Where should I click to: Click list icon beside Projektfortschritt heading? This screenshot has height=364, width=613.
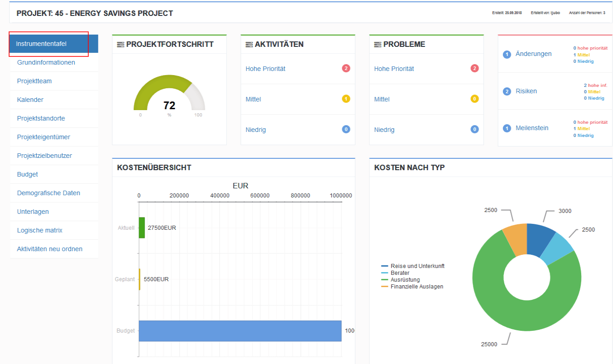tap(121, 45)
